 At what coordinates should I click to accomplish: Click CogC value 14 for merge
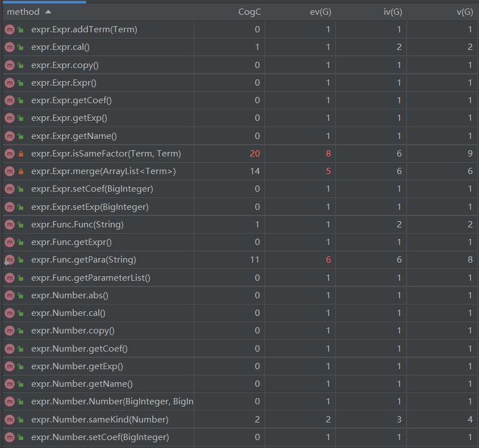[x=255, y=171]
